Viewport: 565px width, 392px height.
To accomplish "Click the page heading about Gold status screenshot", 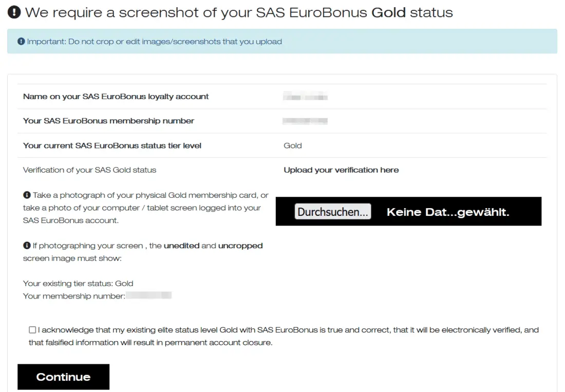I will coord(239,13).
